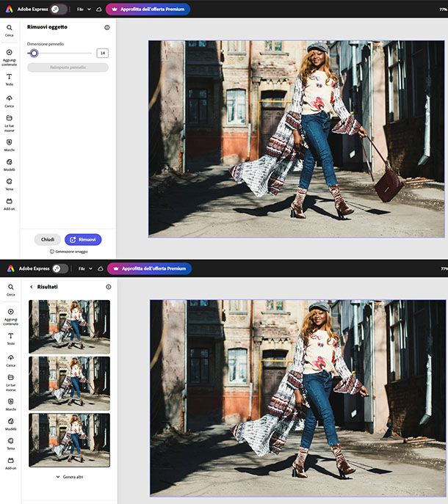
Task: Click Adobe Express logo in the Risultati window
Action: click(10, 269)
